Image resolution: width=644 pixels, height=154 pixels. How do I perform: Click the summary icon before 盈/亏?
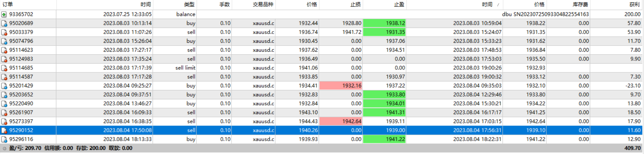click(4, 148)
